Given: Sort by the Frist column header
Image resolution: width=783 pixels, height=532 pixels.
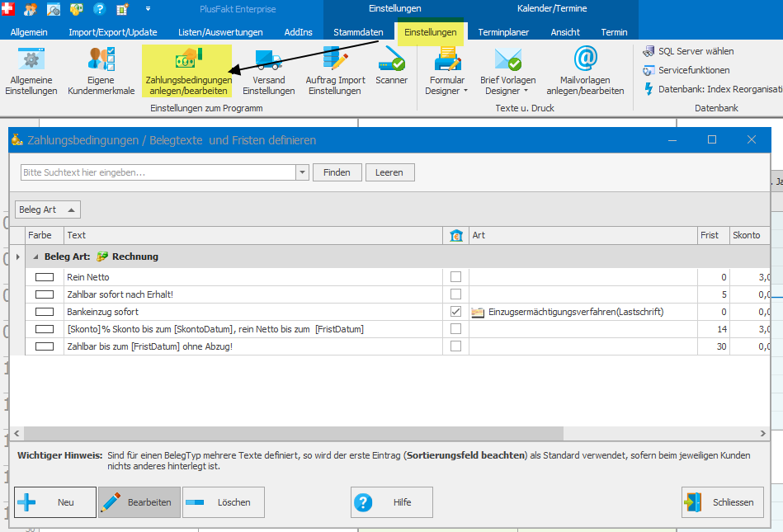Looking at the screenshot, I should click(x=713, y=235).
